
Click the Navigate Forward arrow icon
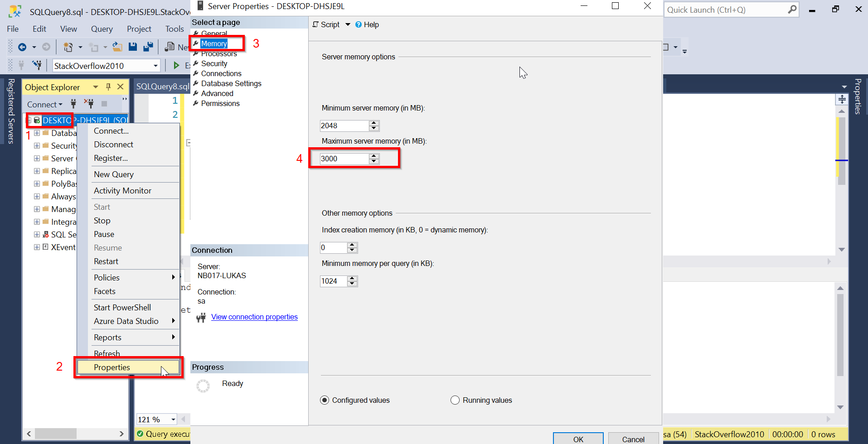point(46,47)
